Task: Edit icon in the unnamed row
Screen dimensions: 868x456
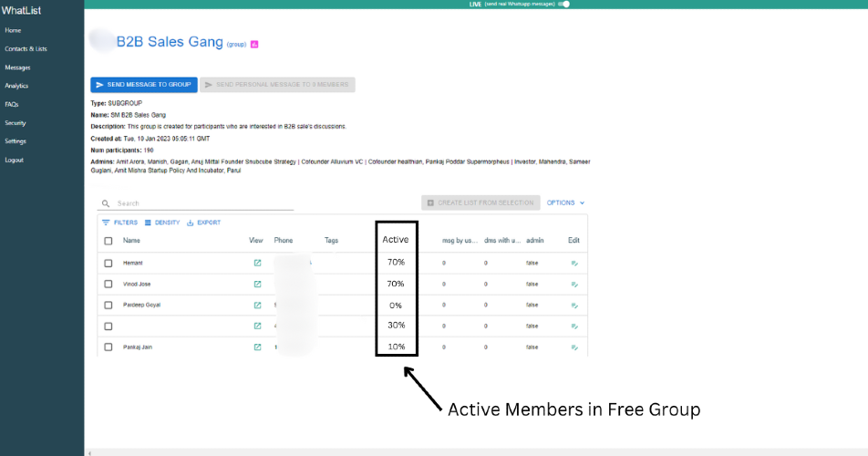Action: click(574, 326)
